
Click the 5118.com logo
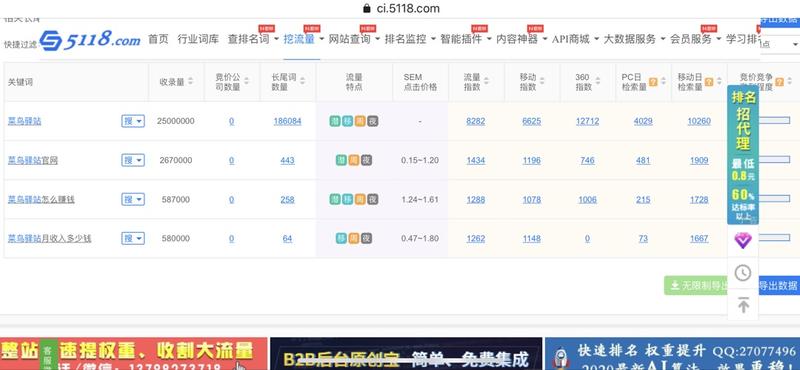coord(90,40)
